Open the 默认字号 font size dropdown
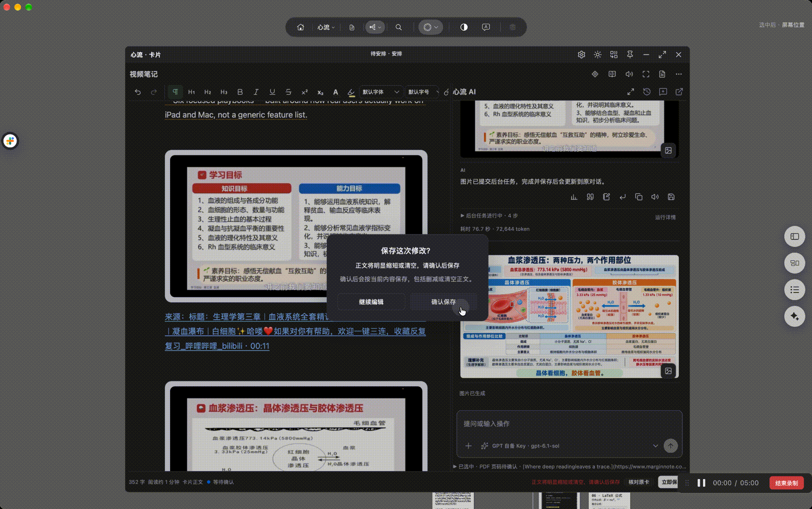812x509 pixels. click(x=423, y=92)
